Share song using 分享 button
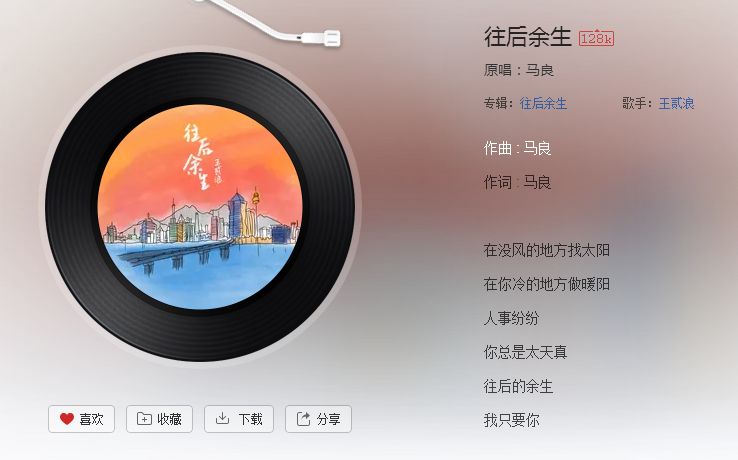The image size is (738, 460). (x=318, y=419)
